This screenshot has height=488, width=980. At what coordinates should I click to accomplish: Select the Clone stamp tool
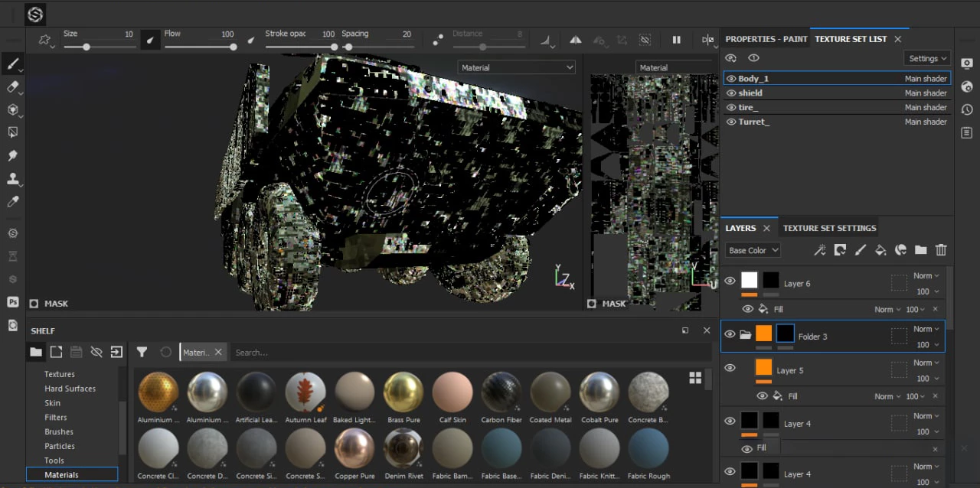[x=12, y=179]
